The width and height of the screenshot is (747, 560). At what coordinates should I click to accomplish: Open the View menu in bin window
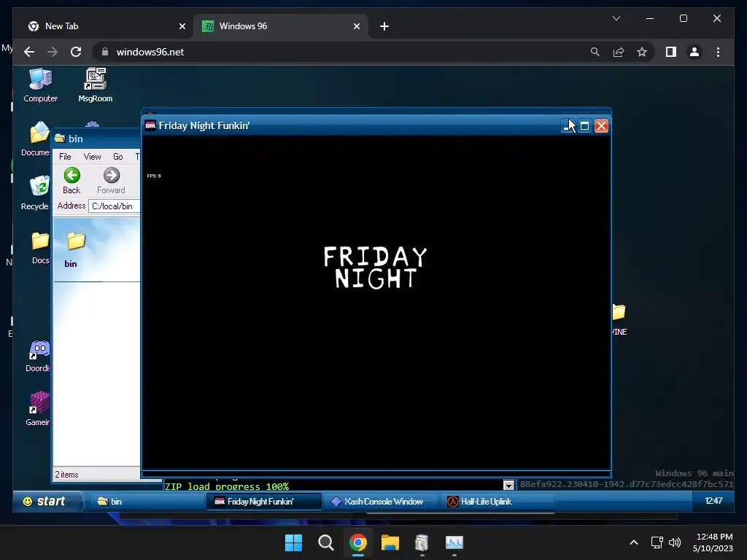point(92,157)
